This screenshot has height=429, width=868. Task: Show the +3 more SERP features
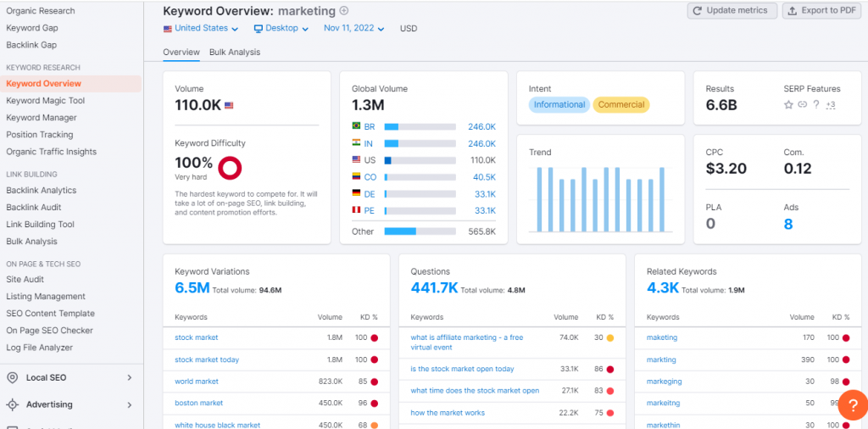(831, 104)
